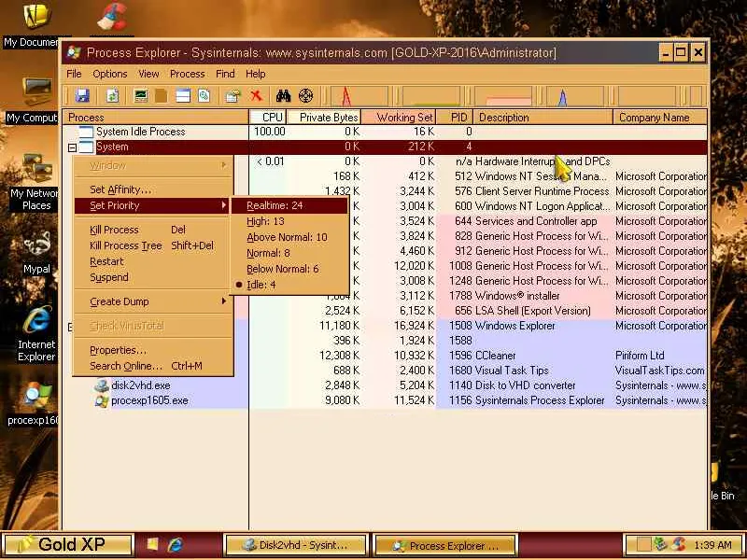Screen dimensions: 747x560
Task: Expand the Create Dump submenu
Action: click(152, 301)
